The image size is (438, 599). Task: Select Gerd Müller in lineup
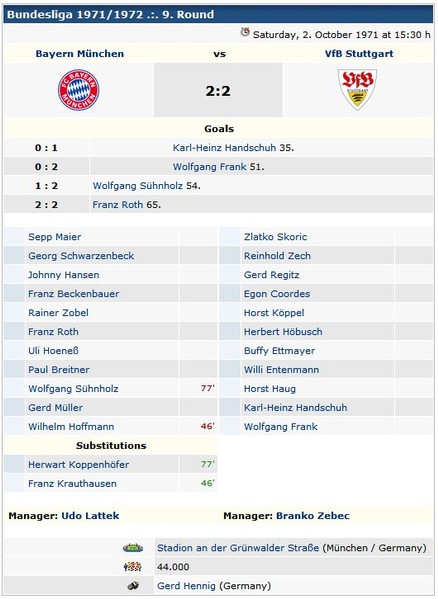click(x=55, y=408)
